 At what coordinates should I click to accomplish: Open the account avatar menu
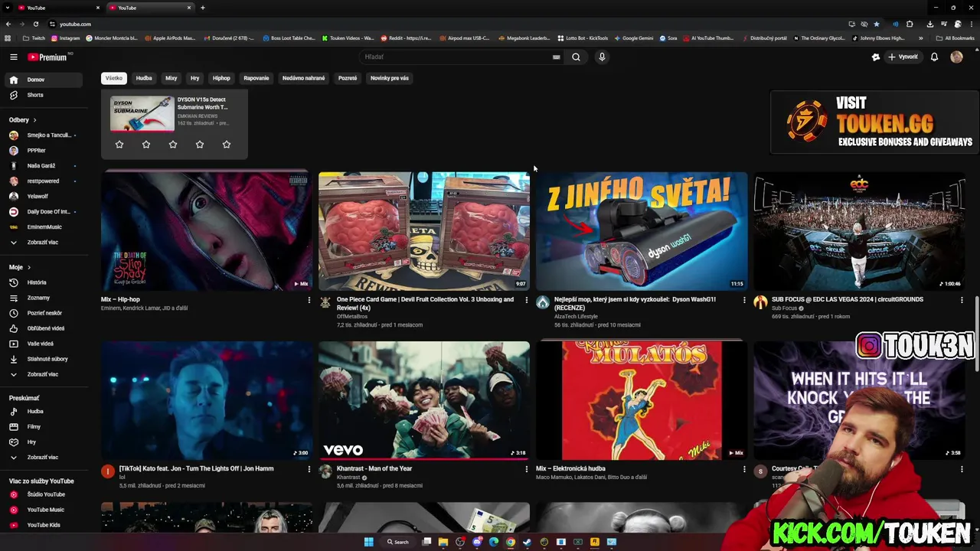click(956, 57)
